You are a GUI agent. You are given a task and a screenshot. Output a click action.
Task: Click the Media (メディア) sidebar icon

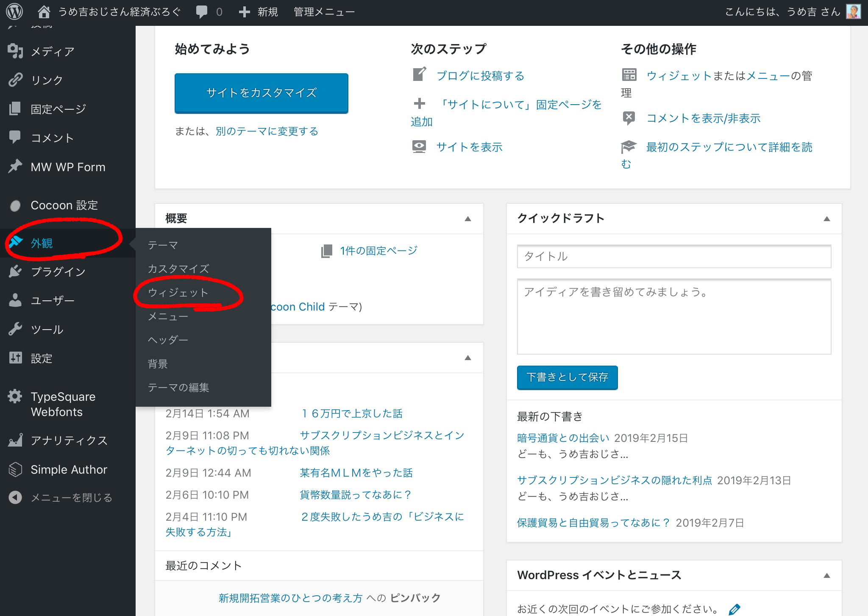point(15,51)
